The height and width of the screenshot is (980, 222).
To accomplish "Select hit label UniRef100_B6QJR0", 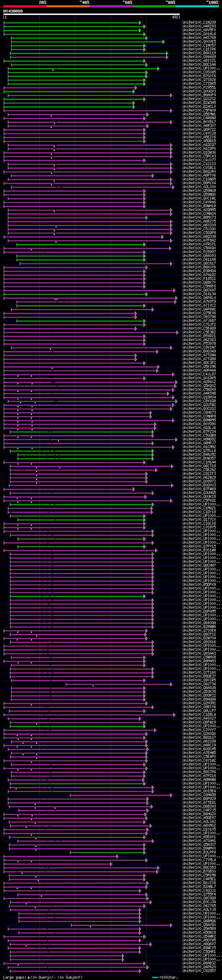I will 199,172.
